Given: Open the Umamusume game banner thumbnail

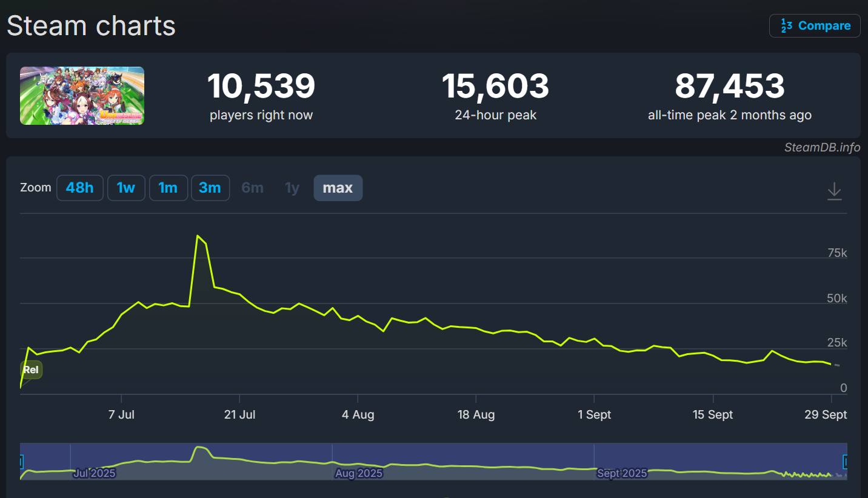Looking at the screenshot, I should [82, 96].
